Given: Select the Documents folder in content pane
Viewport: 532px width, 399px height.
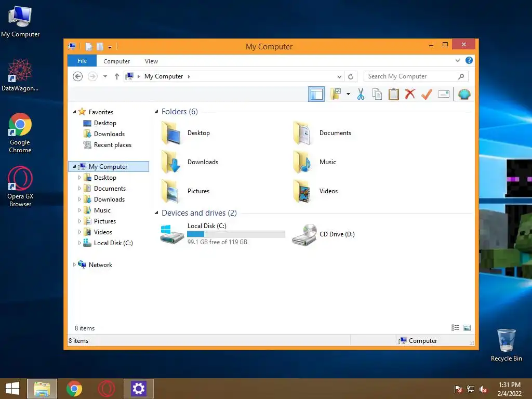Looking at the screenshot, I should tap(322, 133).
